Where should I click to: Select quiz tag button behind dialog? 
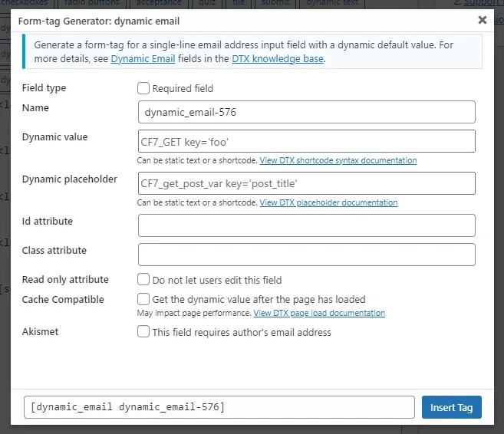tap(207, 4)
